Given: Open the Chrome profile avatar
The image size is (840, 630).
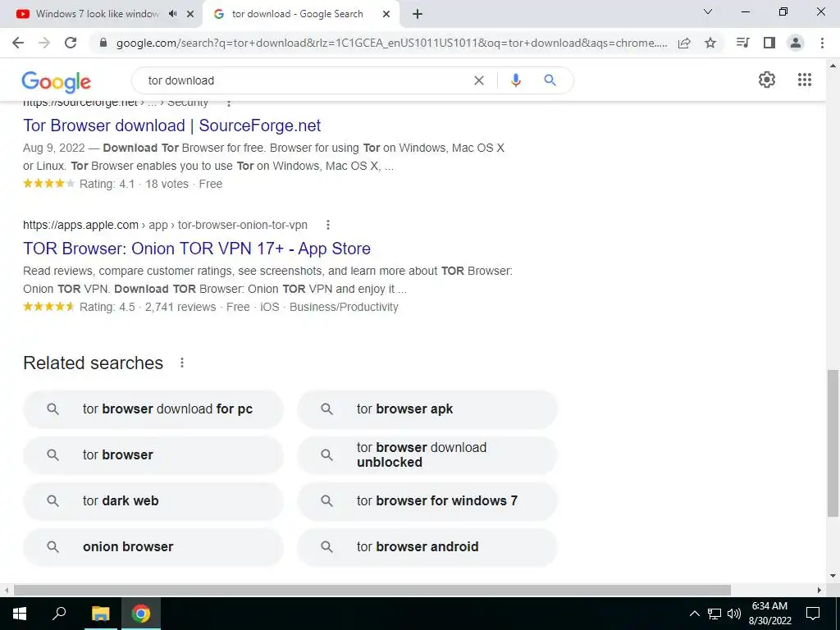Looking at the screenshot, I should [796, 43].
